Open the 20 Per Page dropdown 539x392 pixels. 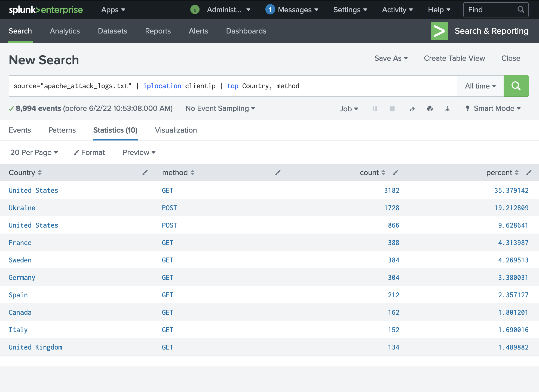(34, 152)
